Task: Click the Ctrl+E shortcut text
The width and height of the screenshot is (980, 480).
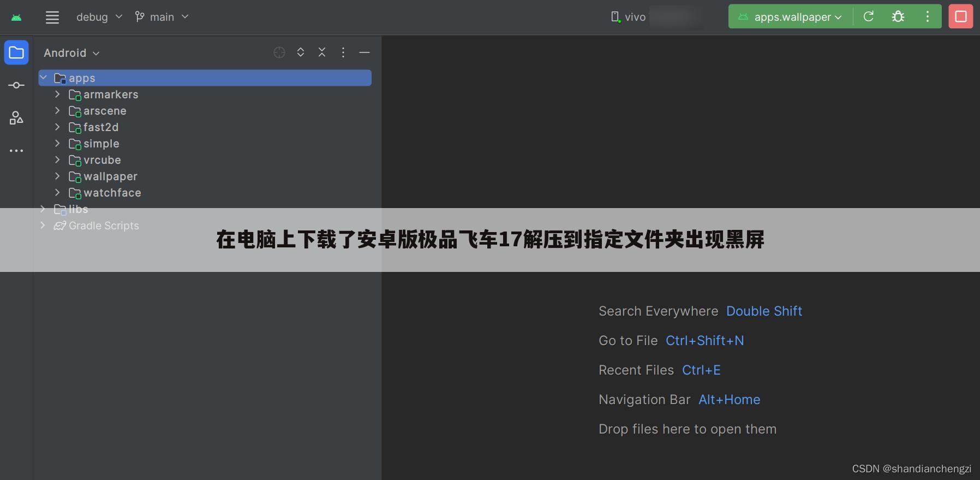Action: tap(701, 370)
